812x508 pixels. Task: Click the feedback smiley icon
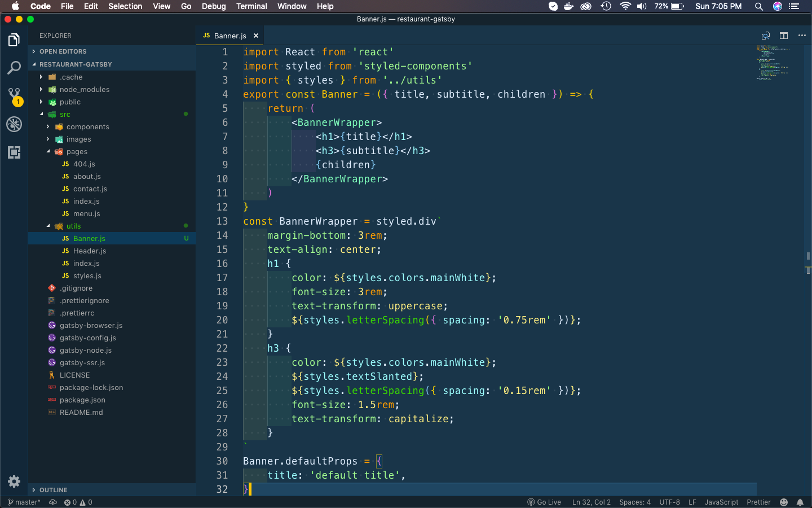(x=784, y=502)
